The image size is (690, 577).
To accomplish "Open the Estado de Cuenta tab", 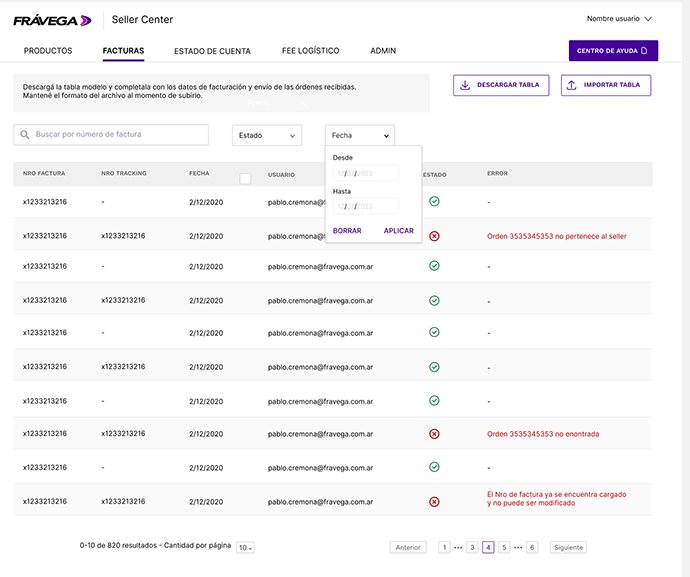I will (212, 51).
